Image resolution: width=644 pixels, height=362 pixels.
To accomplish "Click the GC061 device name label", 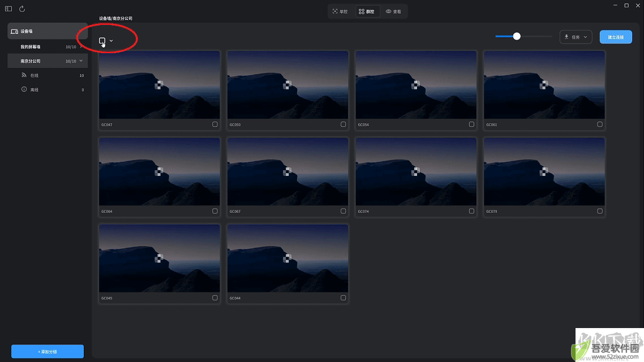I will pyautogui.click(x=492, y=125).
